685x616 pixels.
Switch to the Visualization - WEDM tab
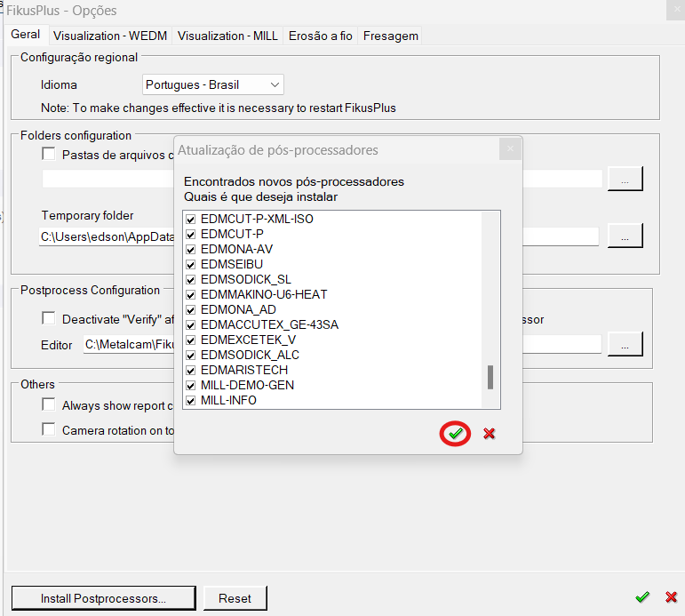[x=110, y=36]
